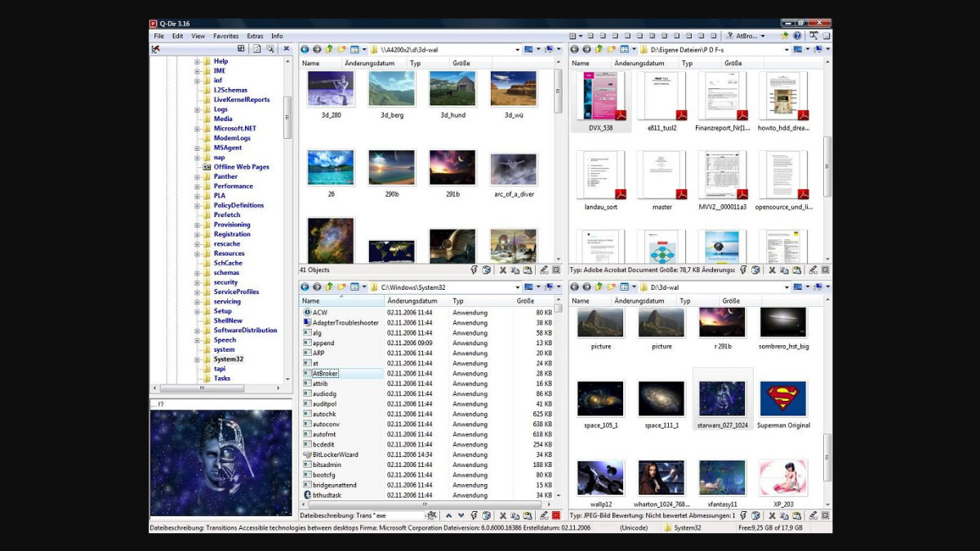Screen dimensions: 980x551
Task: Click the paste icon in the Adobe Acrobat pane status bar
Action: (797, 270)
